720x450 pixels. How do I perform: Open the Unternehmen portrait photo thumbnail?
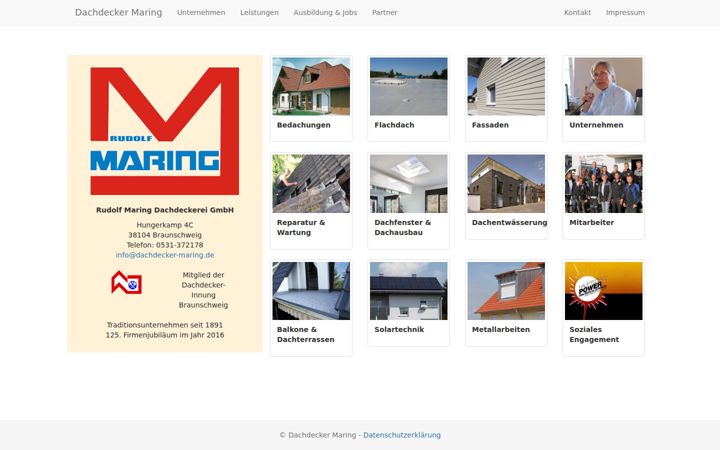(x=604, y=86)
